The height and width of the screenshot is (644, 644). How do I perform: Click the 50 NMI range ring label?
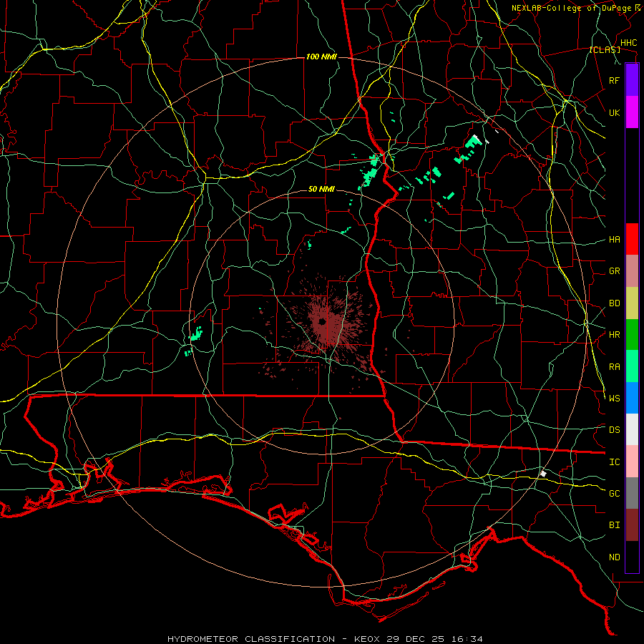coord(321,189)
